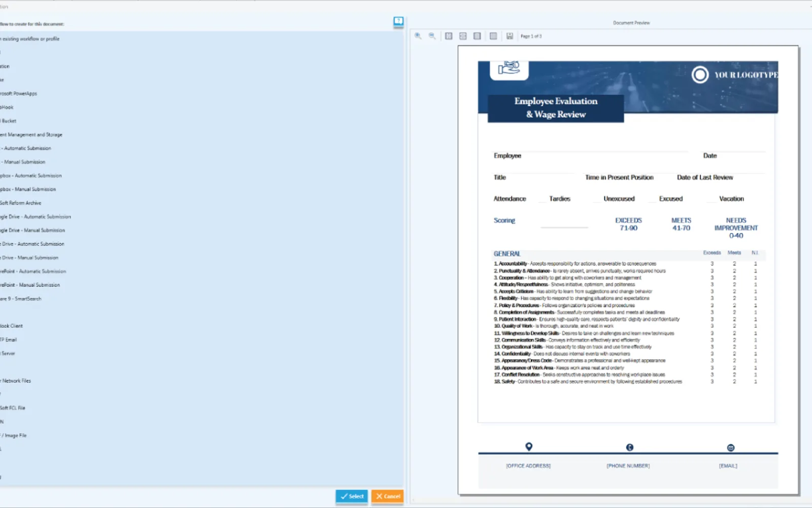Viewport: 812px width, 508px height.
Task: Select the fit-to-page view icon
Action: 449,36
